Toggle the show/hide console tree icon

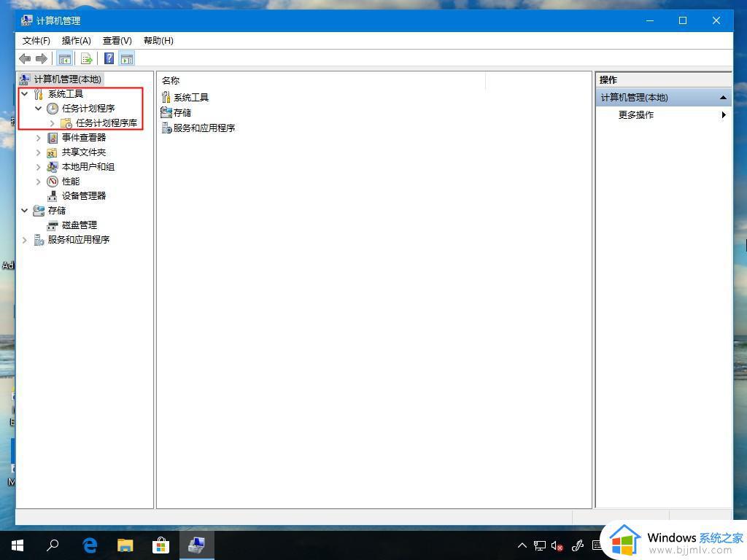click(64, 58)
